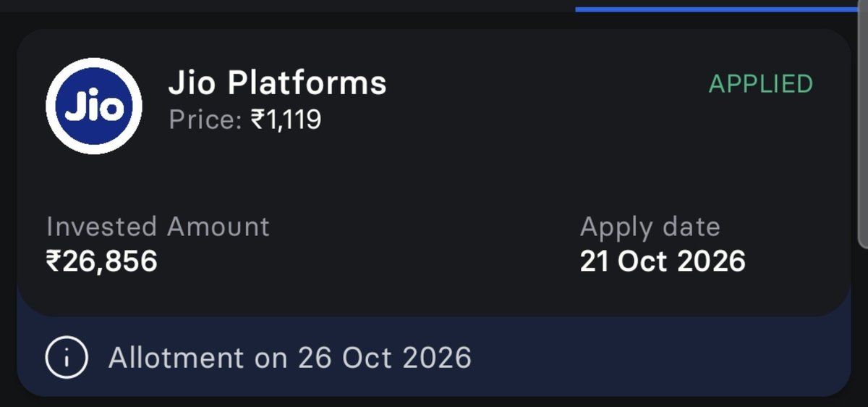The width and height of the screenshot is (868, 407).
Task: Click the Invested Amount label
Action: pyautogui.click(x=158, y=227)
